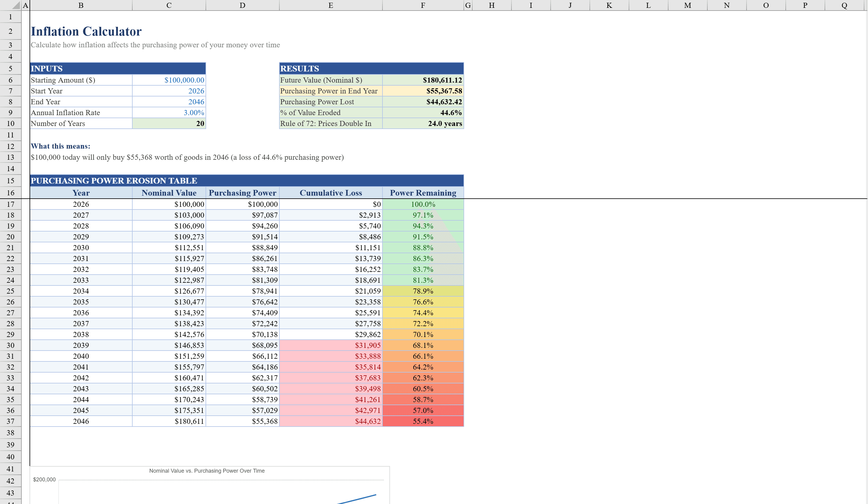Click the Future Value result cell $180,611.12
868x504 pixels.
click(x=423, y=80)
